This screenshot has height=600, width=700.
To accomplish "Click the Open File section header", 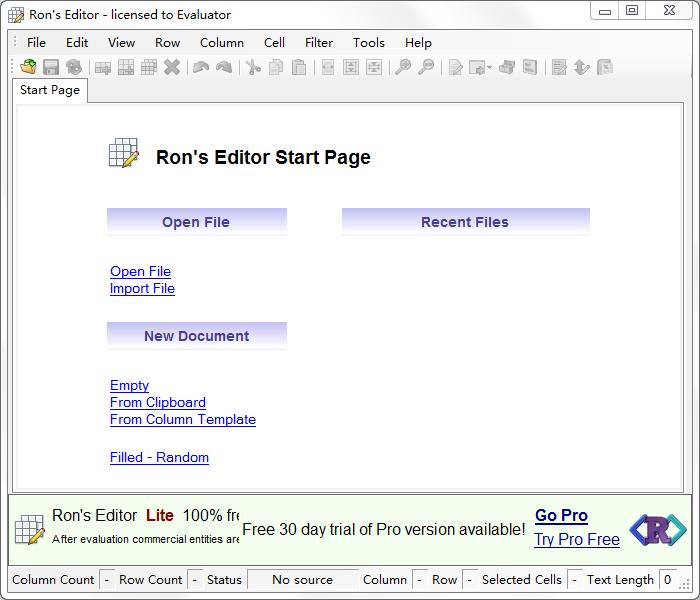I will (196, 221).
